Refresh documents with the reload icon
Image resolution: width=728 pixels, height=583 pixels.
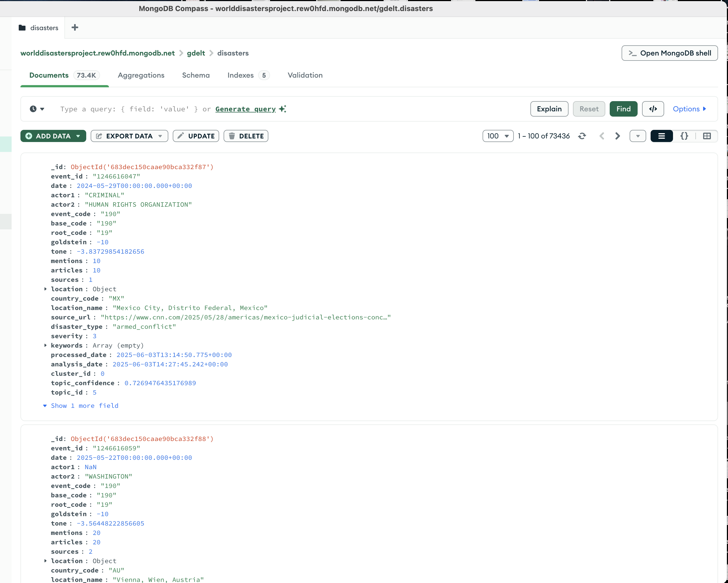point(582,136)
